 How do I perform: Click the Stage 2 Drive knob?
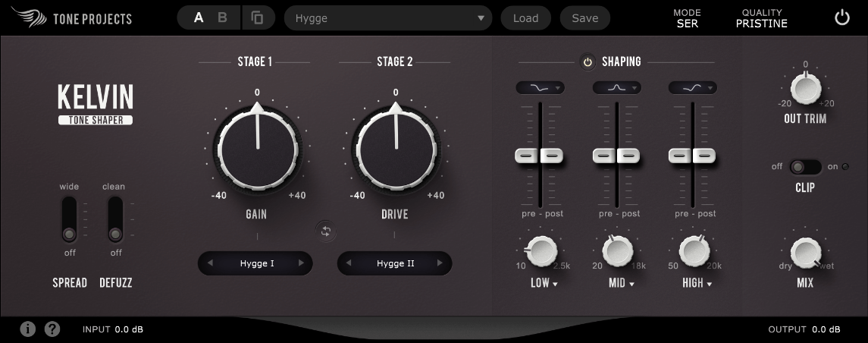(x=396, y=149)
